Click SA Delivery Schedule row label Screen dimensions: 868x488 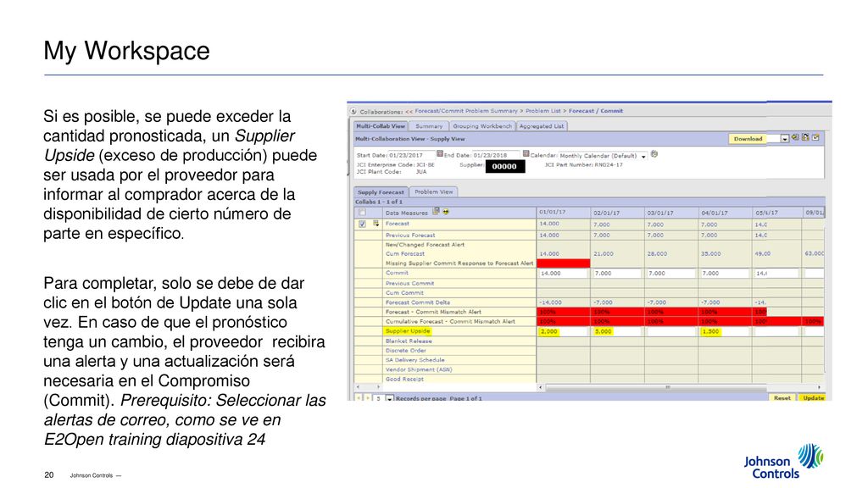point(415,359)
